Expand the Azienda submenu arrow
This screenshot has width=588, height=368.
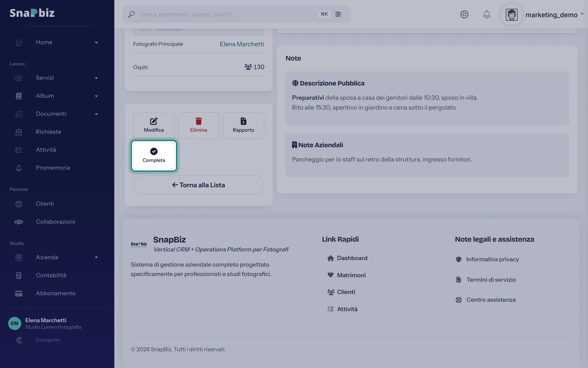(96, 258)
